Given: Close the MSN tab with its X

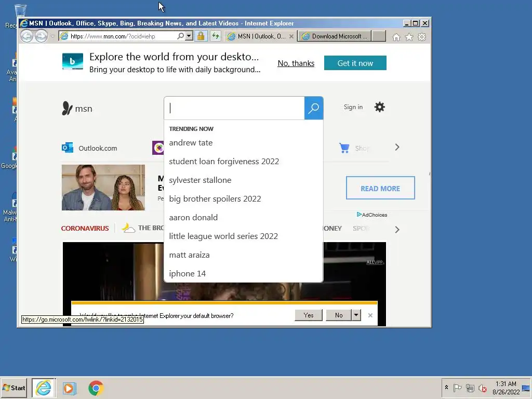Looking at the screenshot, I should tap(291, 36).
